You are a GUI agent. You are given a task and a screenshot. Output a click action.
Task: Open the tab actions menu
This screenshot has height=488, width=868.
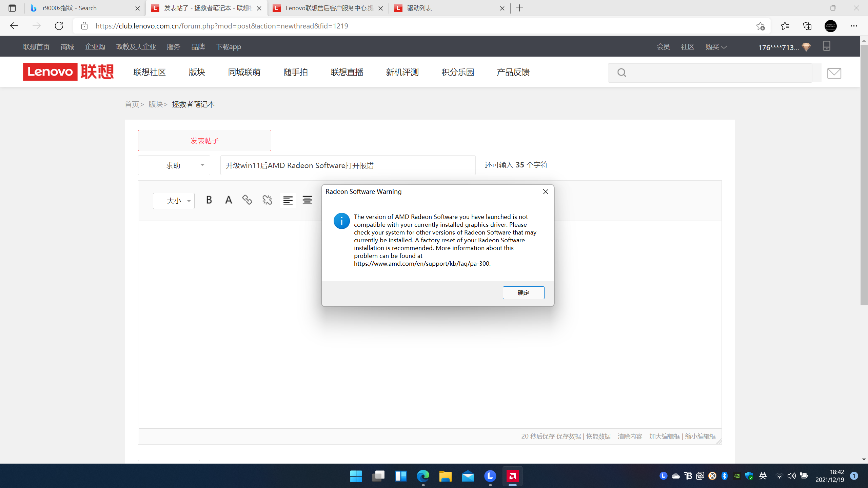pos(12,8)
